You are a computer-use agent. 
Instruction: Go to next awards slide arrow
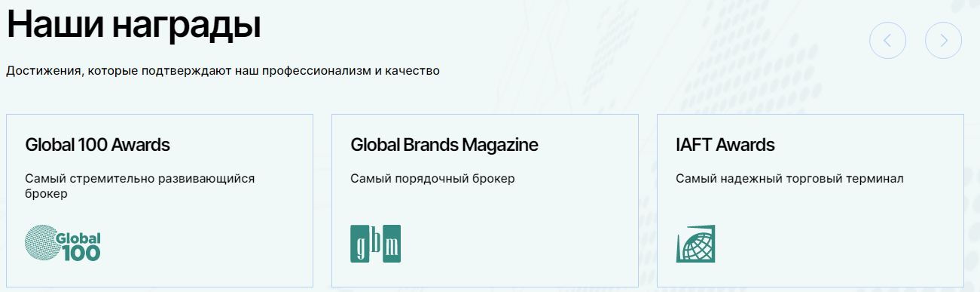943,41
